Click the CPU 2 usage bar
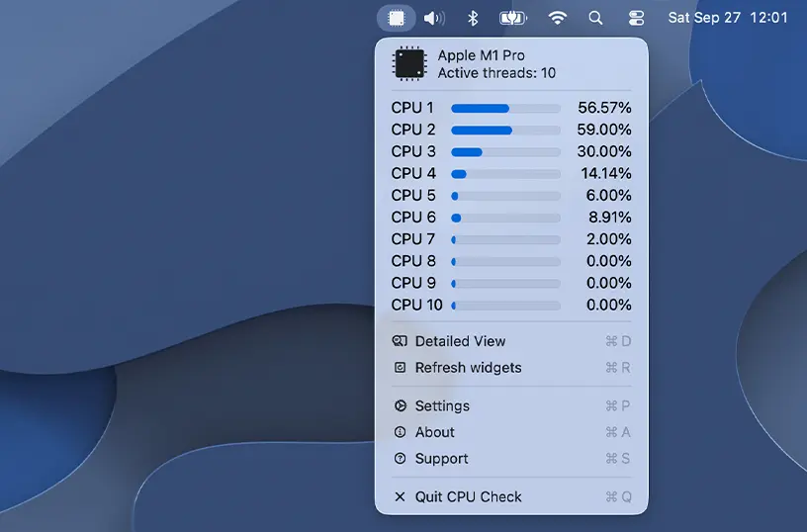 (x=505, y=131)
